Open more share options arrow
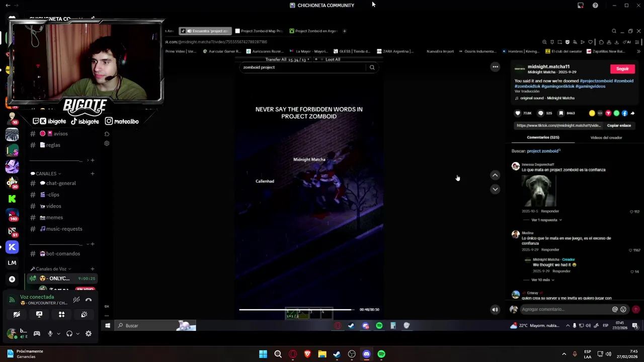 pyautogui.click(x=632, y=113)
